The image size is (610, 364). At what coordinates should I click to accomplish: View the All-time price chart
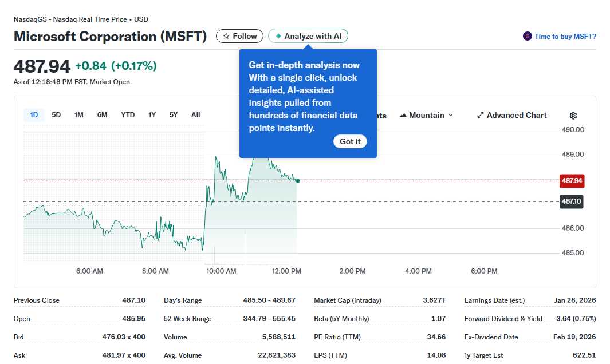point(195,114)
